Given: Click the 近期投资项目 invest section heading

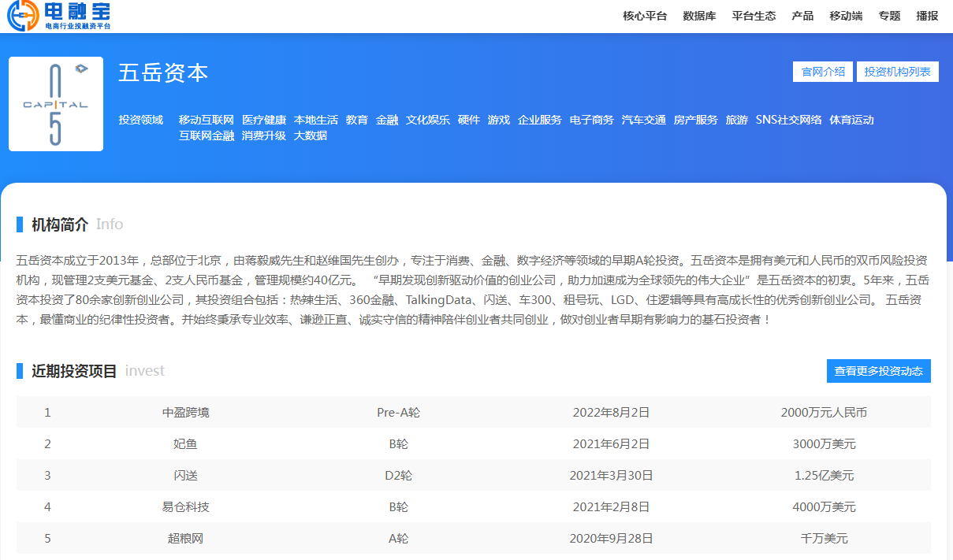Looking at the screenshot, I should coord(98,371).
